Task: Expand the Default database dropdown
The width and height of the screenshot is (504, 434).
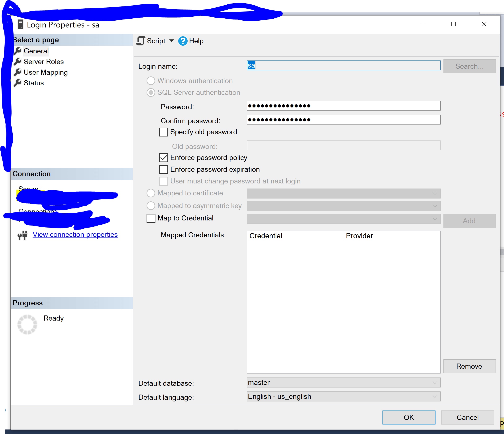Action: pyautogui.click(x=435, y=382)
